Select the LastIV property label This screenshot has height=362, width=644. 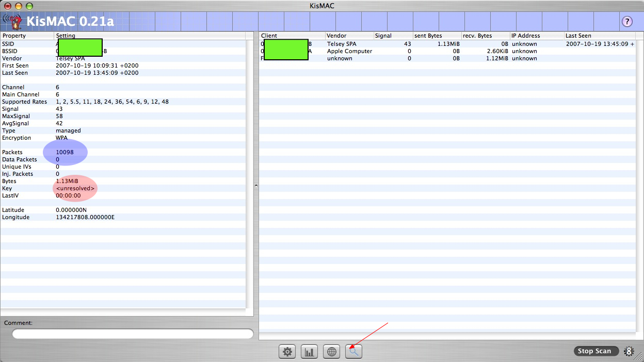click(10, 195)
